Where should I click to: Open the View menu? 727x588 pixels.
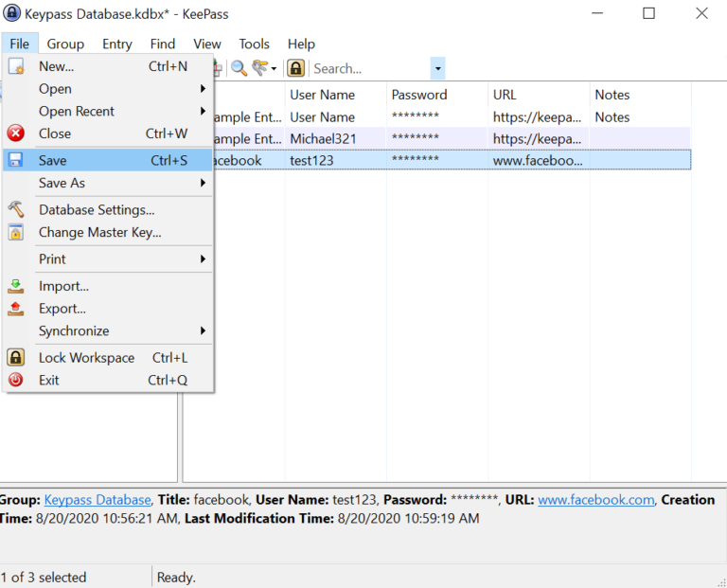(207, 45)
